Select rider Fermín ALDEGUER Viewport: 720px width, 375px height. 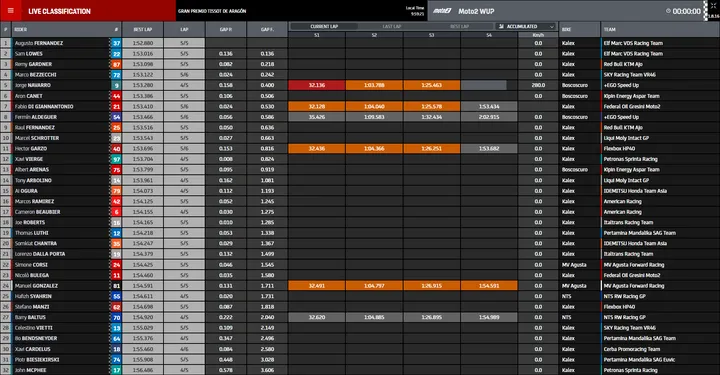(x=36, y=117)
